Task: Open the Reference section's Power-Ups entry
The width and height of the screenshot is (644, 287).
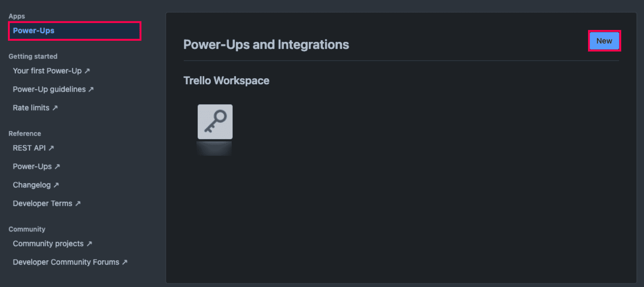Action: pyautogui.click(x=33, y=166)
